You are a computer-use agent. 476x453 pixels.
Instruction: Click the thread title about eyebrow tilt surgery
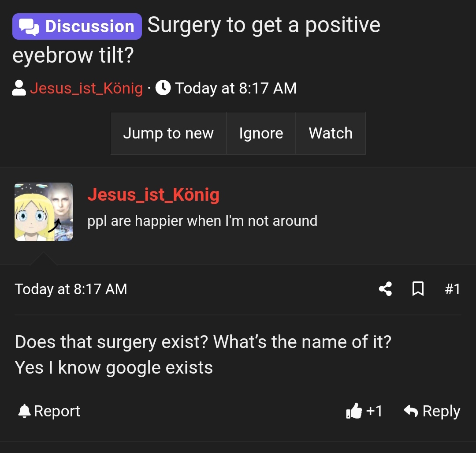(264, 26)
